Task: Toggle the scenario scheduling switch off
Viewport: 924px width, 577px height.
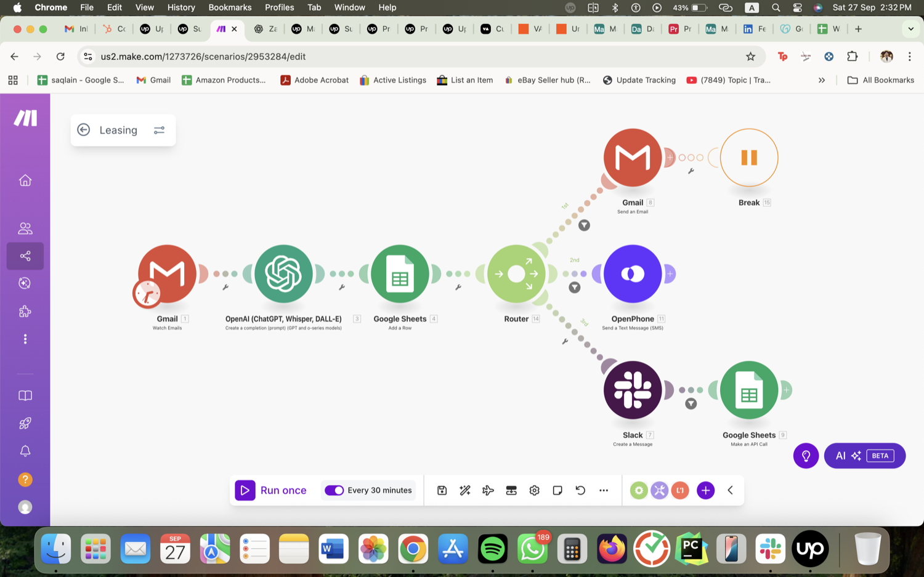Action: 334,490
